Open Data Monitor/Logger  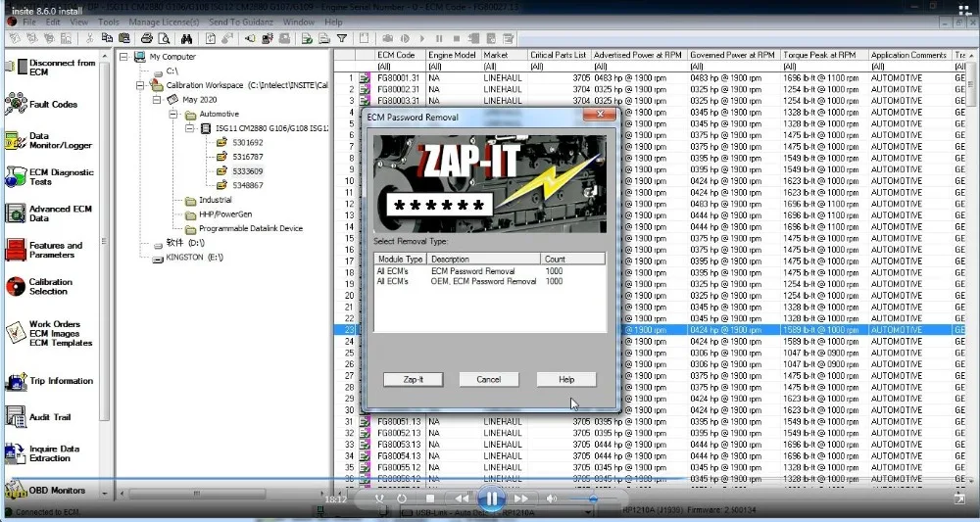pos(49,140)
